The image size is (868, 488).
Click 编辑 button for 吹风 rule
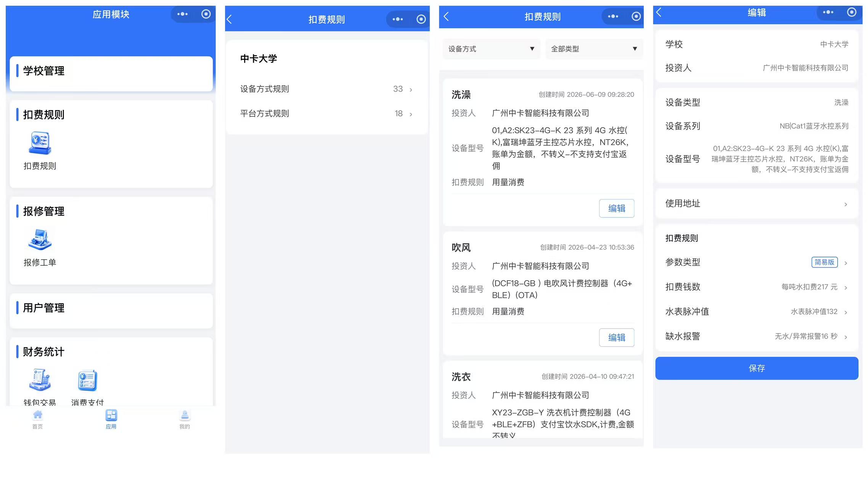[x=616, y=337]
